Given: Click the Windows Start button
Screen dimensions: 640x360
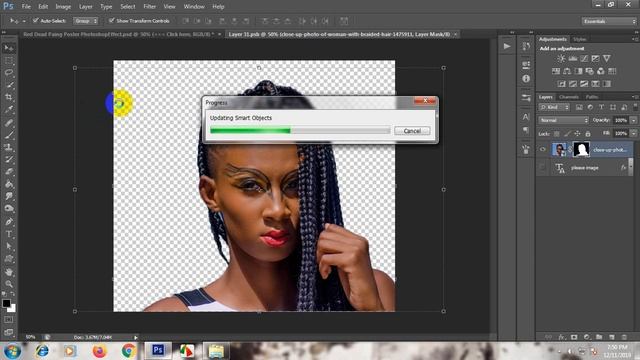Looking at the screenshot, I should (x=12, y=351).
